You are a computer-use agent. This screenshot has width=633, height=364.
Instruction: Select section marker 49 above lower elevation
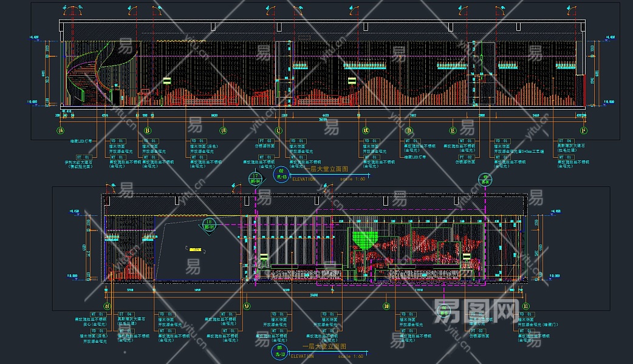[485, 180]
